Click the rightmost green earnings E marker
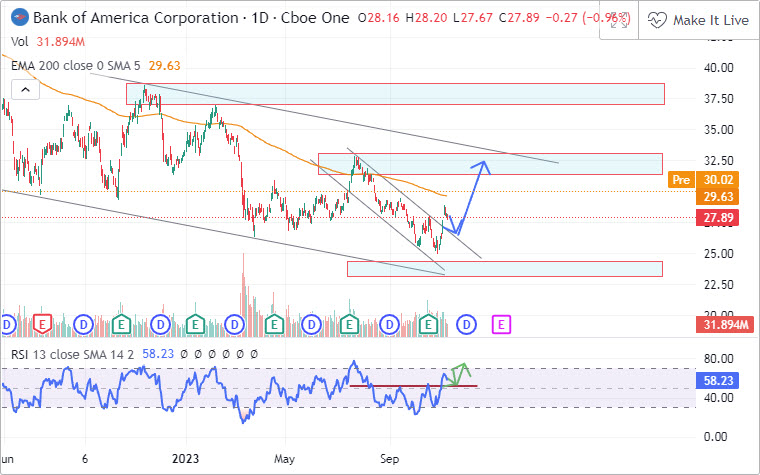 tap(428, 324)
